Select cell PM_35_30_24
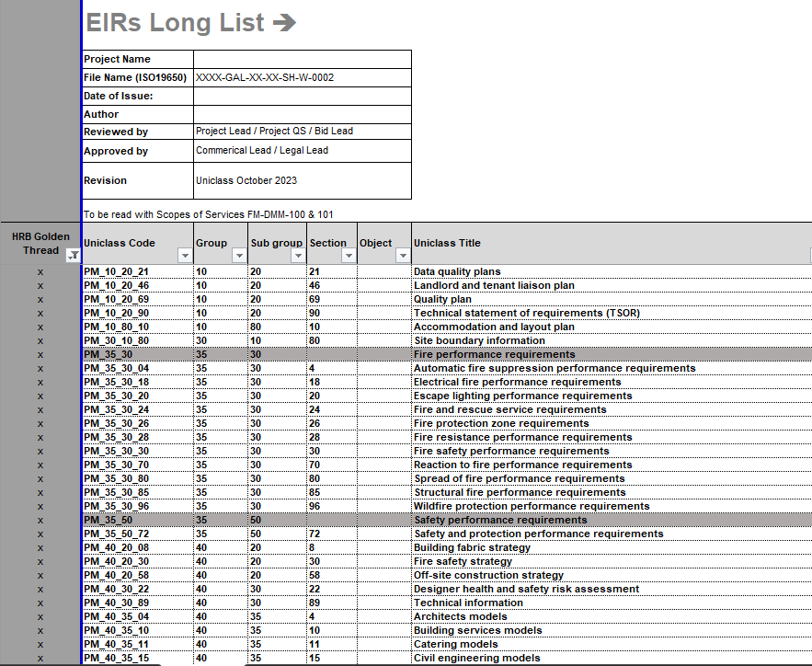The width and height of the screenshot is (812, 666). (138, 409)
